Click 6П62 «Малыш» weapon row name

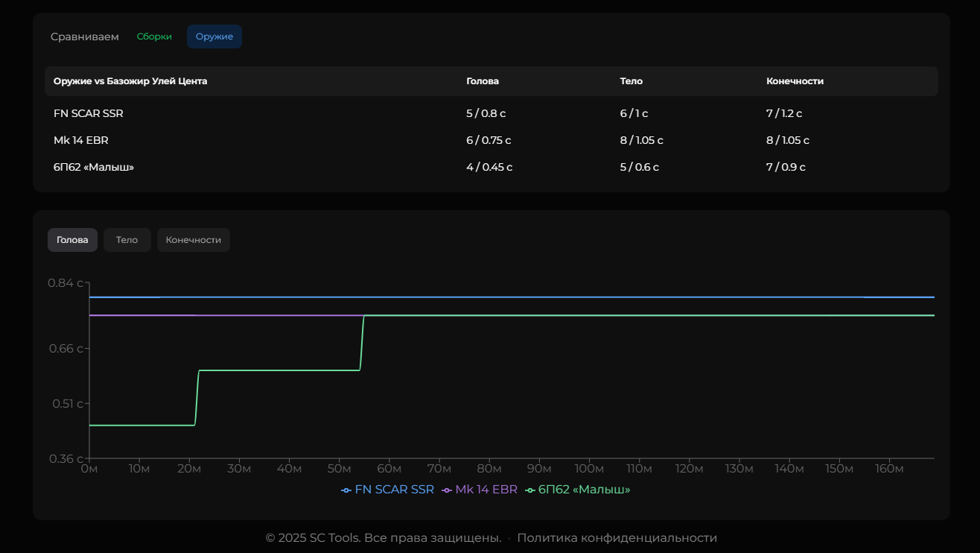pyautogui.click(x=94, y=167)
